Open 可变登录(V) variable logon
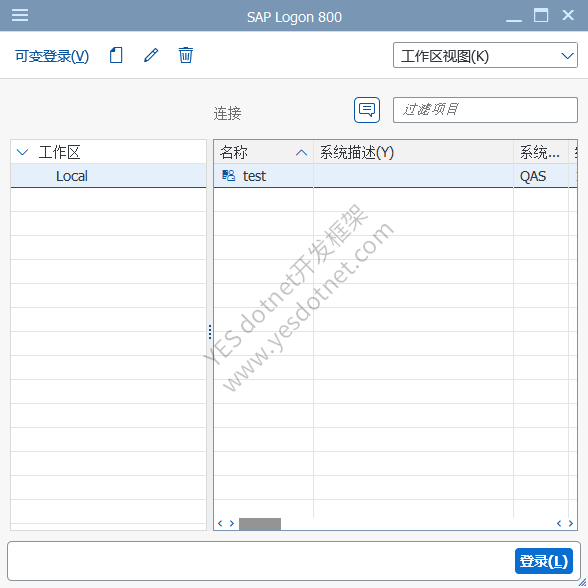 [x=52, y=56]
